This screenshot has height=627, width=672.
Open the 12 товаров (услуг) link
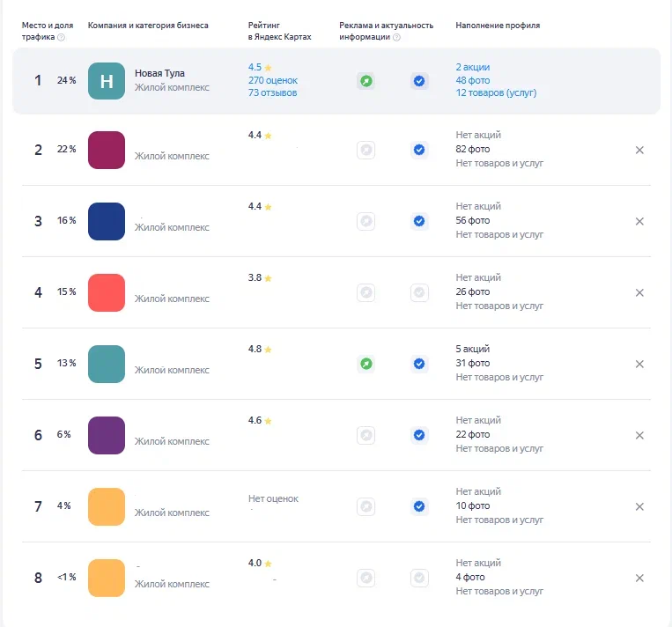[496, 92]
